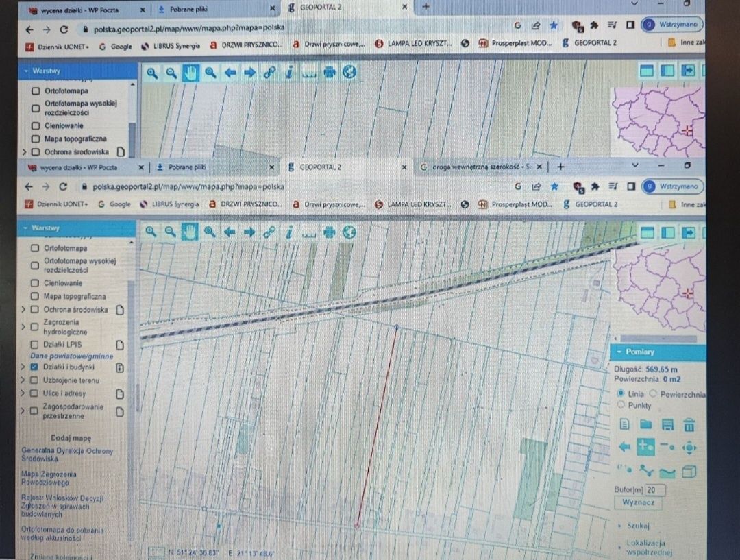Expand Uzbrojenie terenu layer group
Screen dimensions: 740x560
point(23,380)
